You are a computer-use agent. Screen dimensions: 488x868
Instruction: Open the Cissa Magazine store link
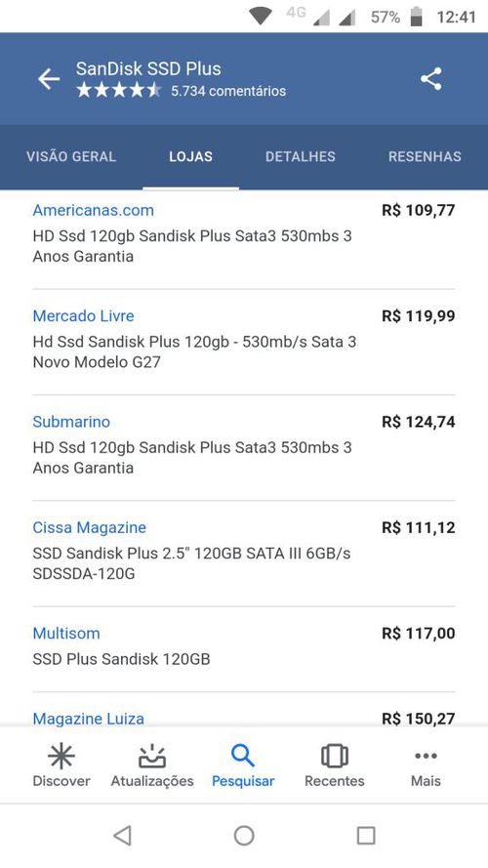coord(90,527)
